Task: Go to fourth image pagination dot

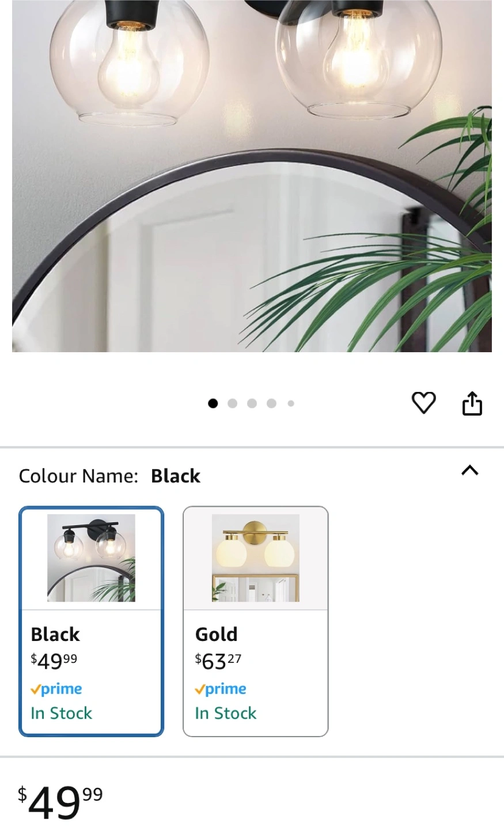Action: click(x=272, y=403)
